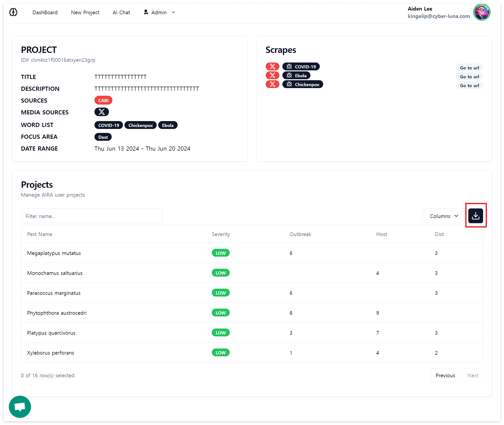
Task: Click the X icon beside COVID-19 scrape
Action: [x=272, y=66]
